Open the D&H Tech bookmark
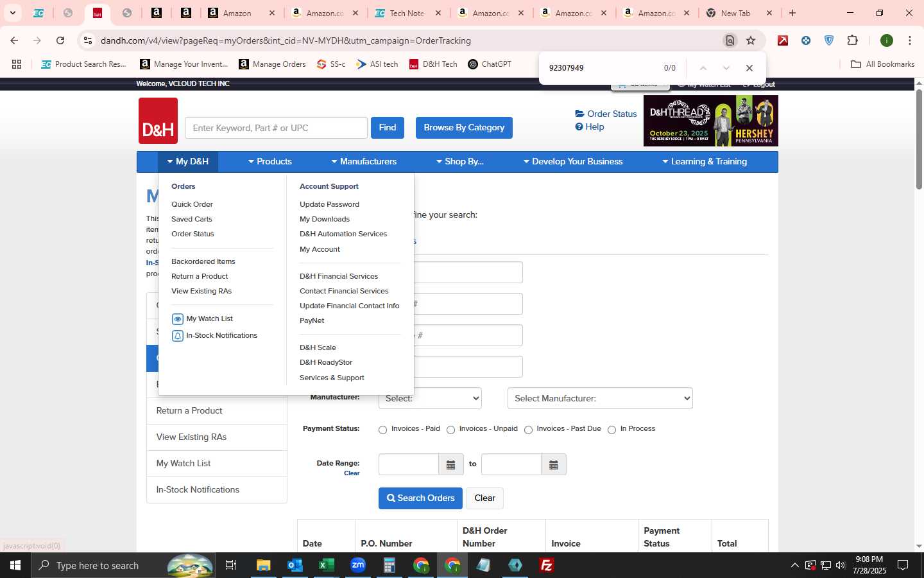Viewport: 924px width, 578px height. click(x=433, y=64)
